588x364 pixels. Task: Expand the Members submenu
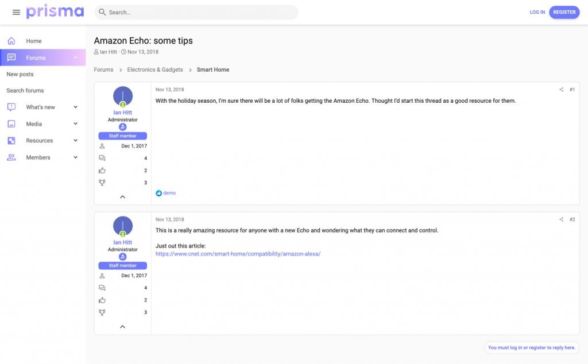coord(75,157)
